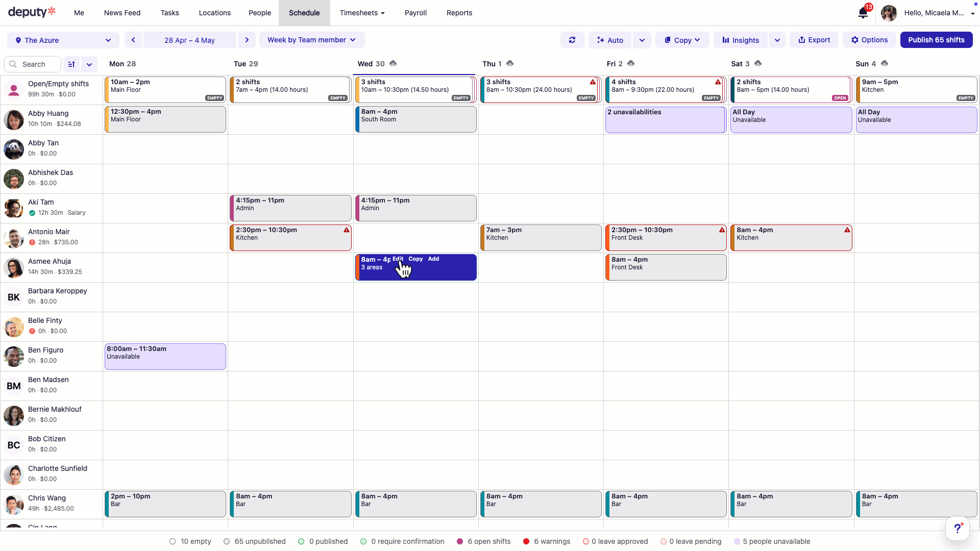Open the Locations tab
Viewport: 980px width, 551px height.
click(x=215, y=13)
